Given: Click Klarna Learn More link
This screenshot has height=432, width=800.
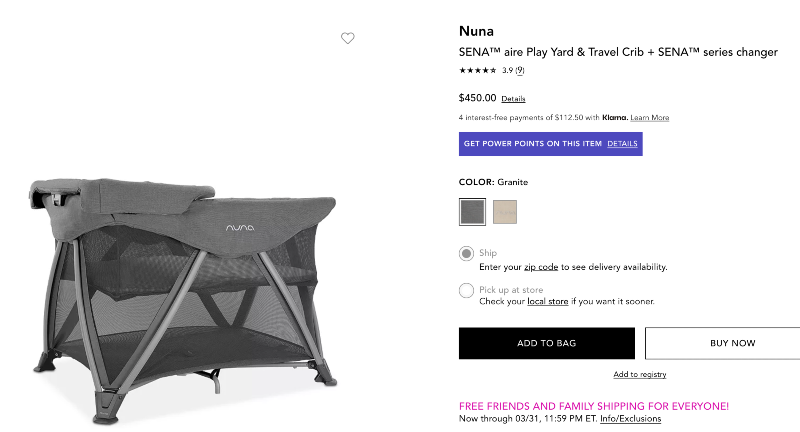Looking at the screenshot, I should coord(649,118).
